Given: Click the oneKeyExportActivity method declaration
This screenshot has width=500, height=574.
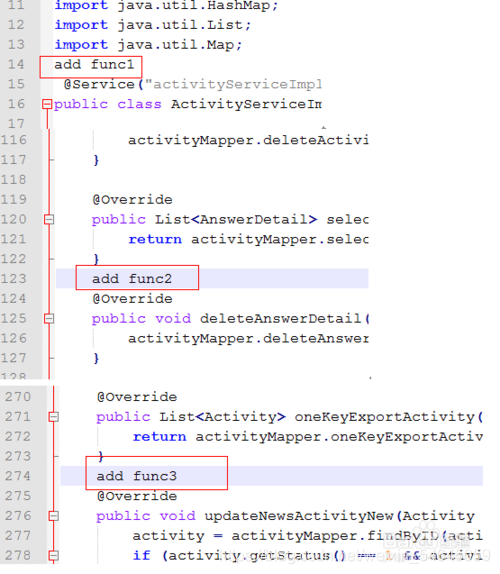Looking at the screenshot, I should pos(290,417).
